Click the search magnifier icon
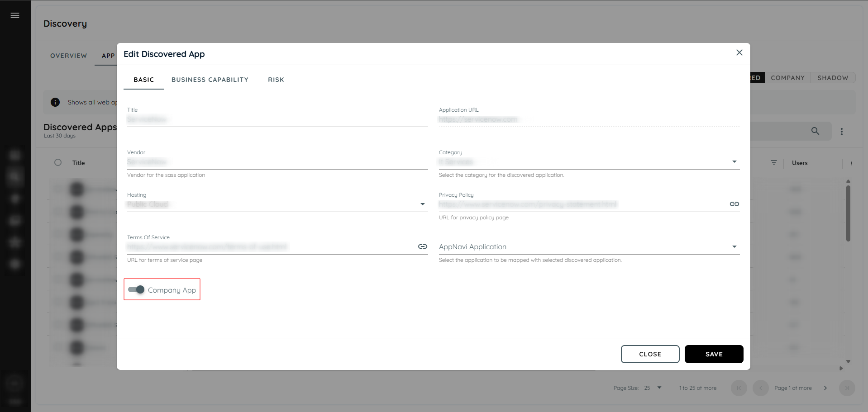 coord(815,131)
